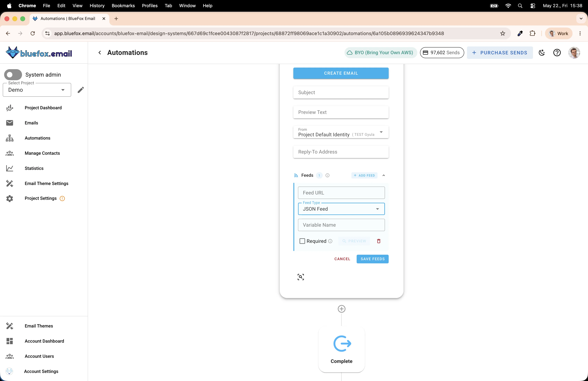Open macOS Control Center icon
This screenshot has height=381, width=588.
(533, 6)
